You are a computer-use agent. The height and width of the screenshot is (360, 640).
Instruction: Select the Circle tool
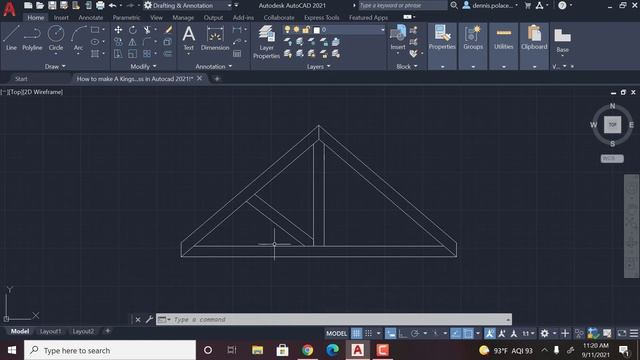tap(56, 38)
